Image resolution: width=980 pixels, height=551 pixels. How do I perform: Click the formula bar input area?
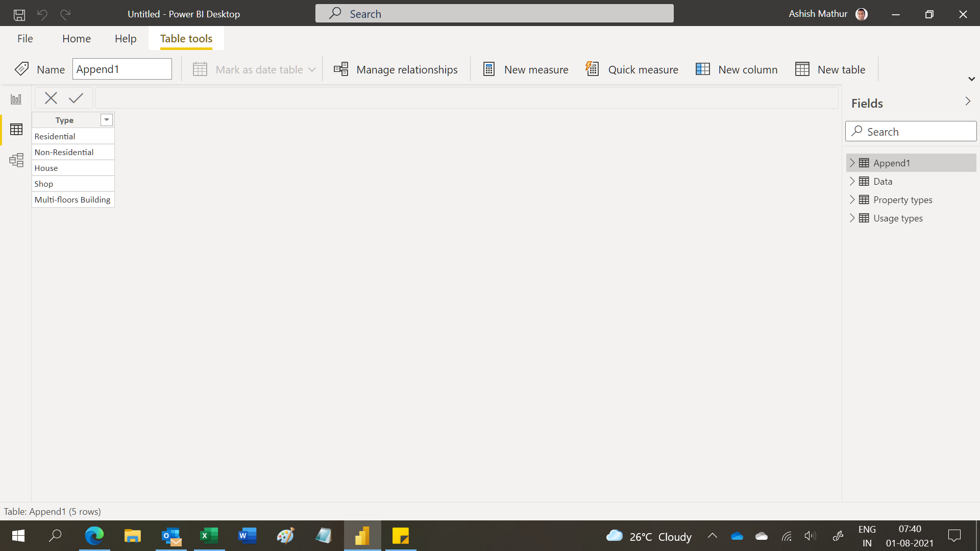point(467,98)
